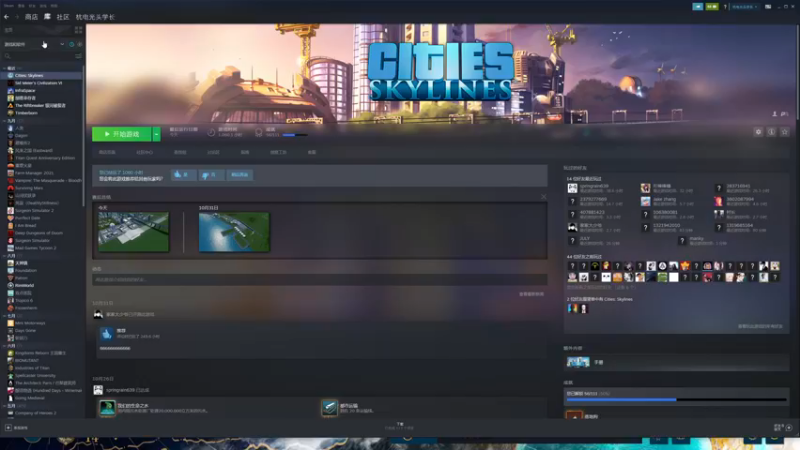Select Sid Meier's Civilization VI in list
The width and height of the screenshot is (800, 450).
38,83
